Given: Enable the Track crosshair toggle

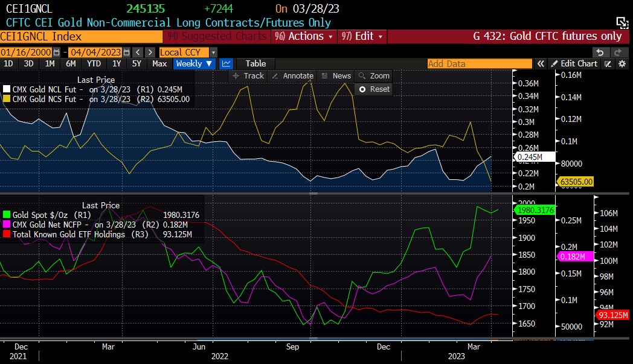Looking at the screenshot, I should point(248,75).
